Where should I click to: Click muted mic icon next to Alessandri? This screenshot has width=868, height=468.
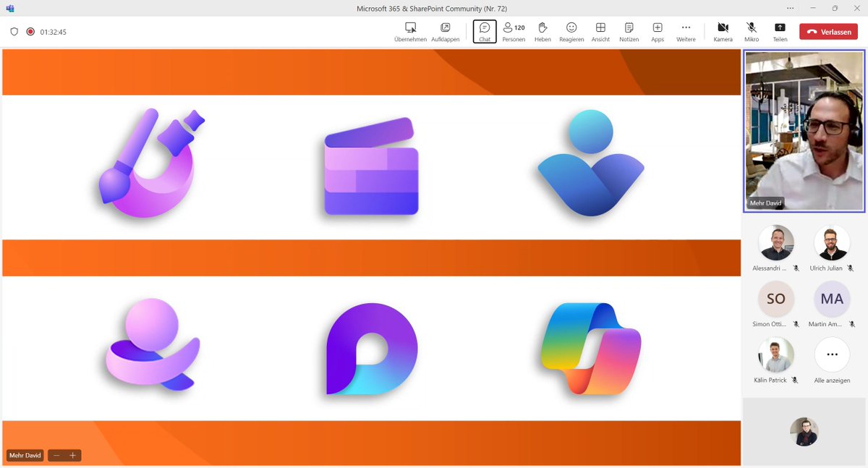click(x=796, y=268)
